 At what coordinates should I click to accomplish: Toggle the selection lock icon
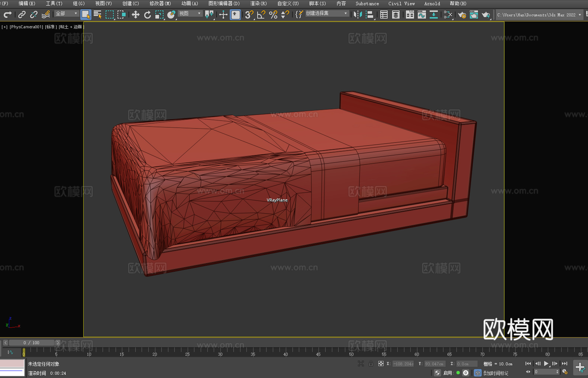[x=371, y=364]
